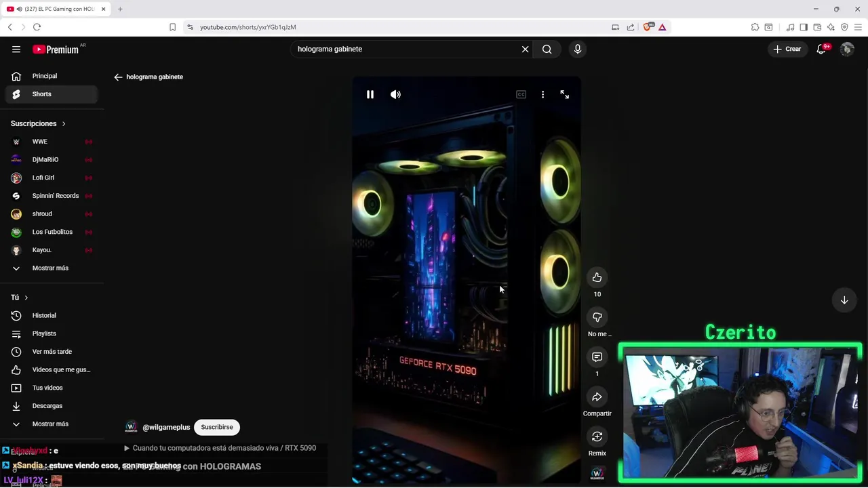Open Playlists in the sidebar
This screenshot has height=488, width=868.
(52, 333)
